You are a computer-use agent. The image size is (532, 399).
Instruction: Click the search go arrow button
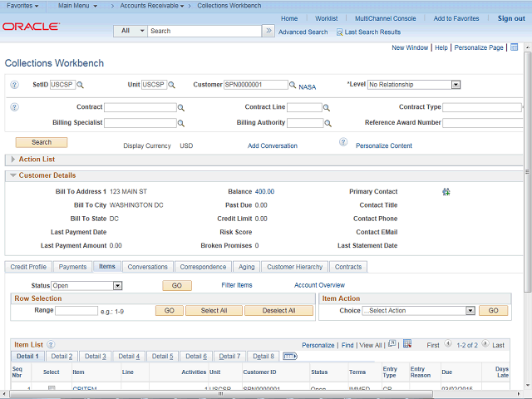click(x=268, y=31)
